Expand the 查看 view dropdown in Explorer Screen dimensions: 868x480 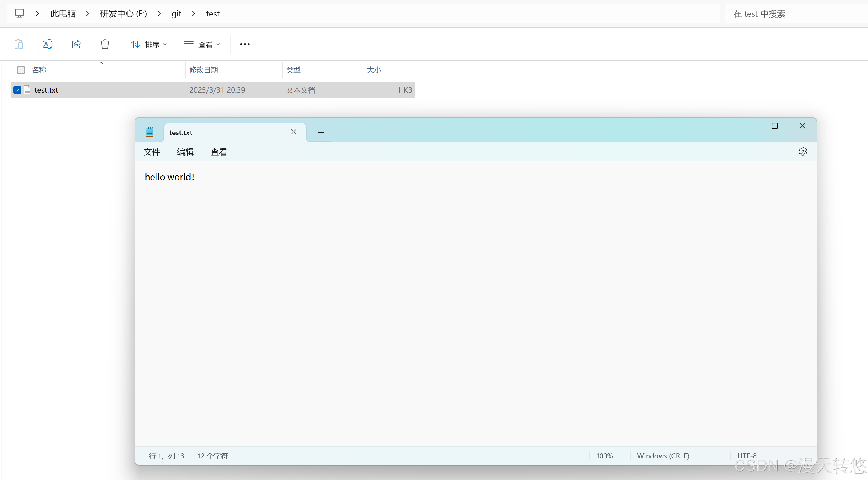pos(202,45)
